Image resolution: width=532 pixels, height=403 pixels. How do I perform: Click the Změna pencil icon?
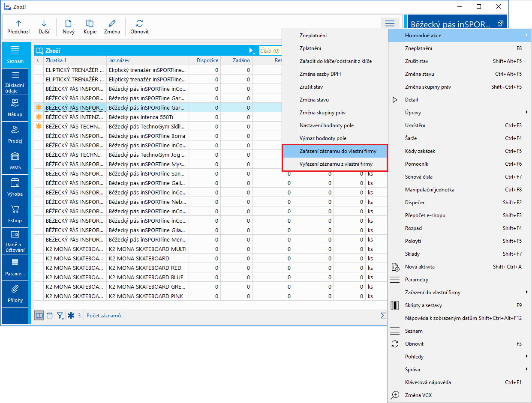tap(112, 24)
